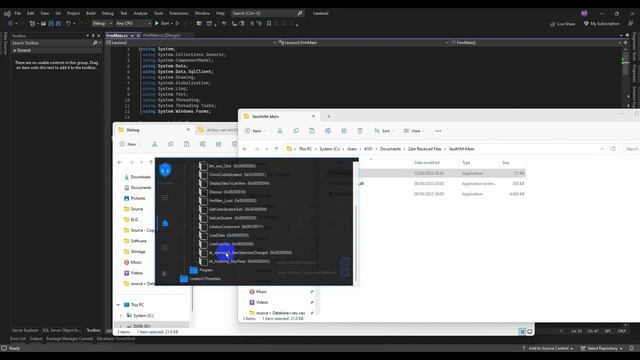Click Add to Source Control in status bar

548,348
